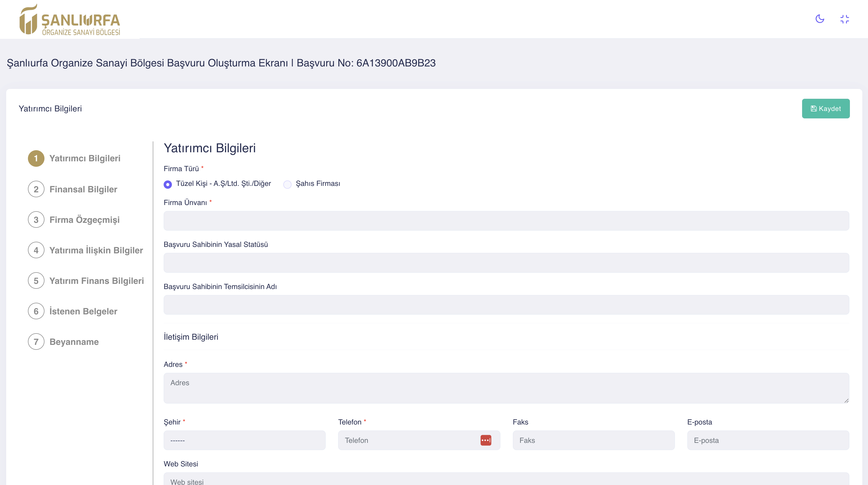Exit fullscreen using the collapse icon
The image size is (868, 485).
click(844, 19)
